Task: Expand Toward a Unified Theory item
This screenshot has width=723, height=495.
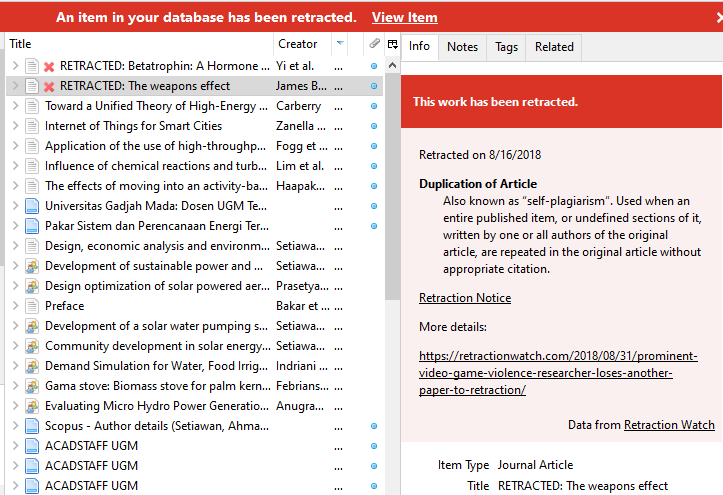Action: tap(15, 106)
